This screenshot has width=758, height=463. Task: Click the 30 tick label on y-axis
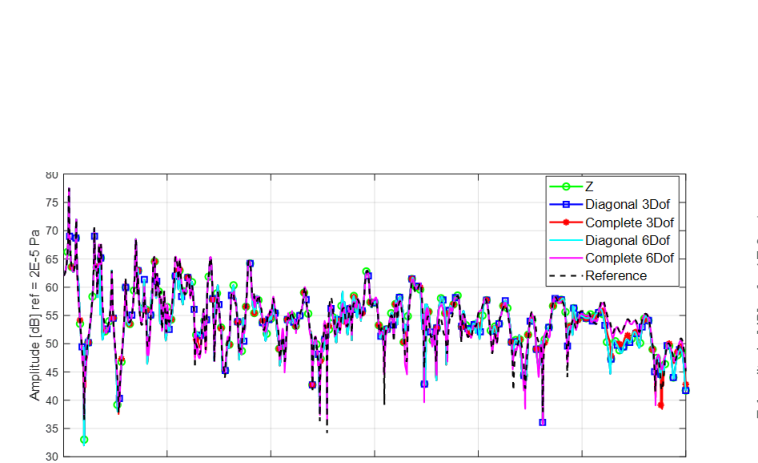tap(52, 457)
